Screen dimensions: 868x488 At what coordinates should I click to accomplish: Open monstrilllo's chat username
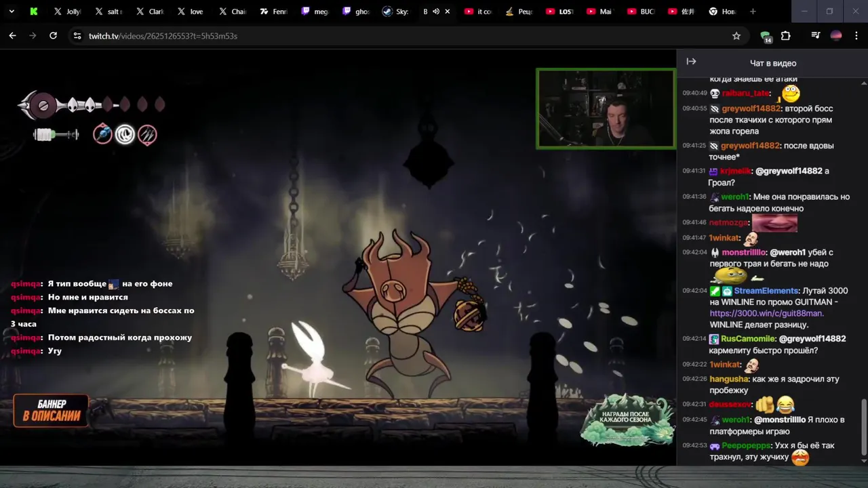coord(744,252)
